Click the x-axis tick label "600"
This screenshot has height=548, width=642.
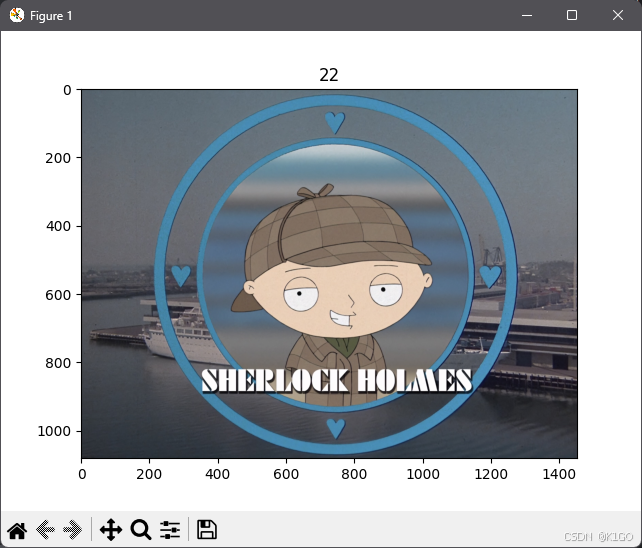click(286, 474)
